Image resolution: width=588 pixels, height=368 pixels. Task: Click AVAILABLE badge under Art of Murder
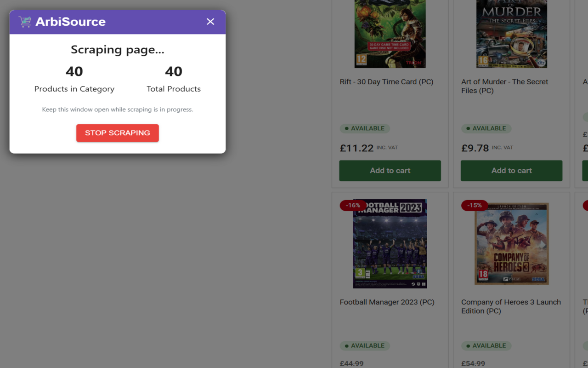(486, 129)
